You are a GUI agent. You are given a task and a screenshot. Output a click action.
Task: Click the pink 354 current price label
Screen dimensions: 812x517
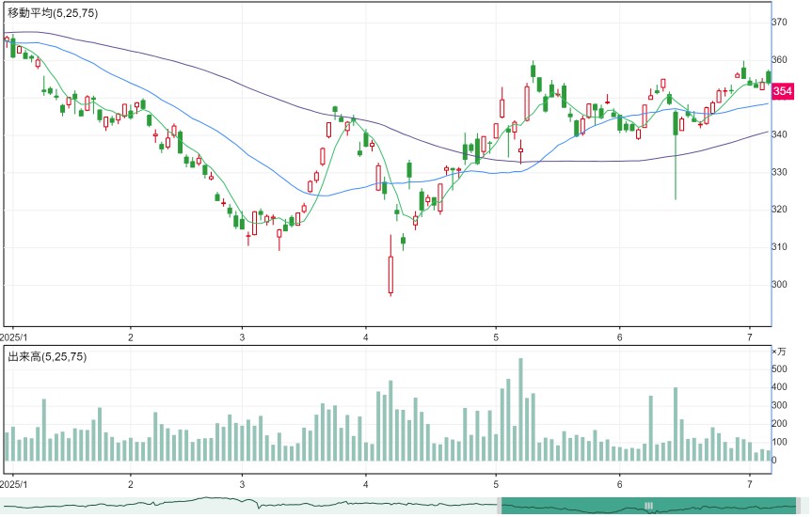click(782, 91)
